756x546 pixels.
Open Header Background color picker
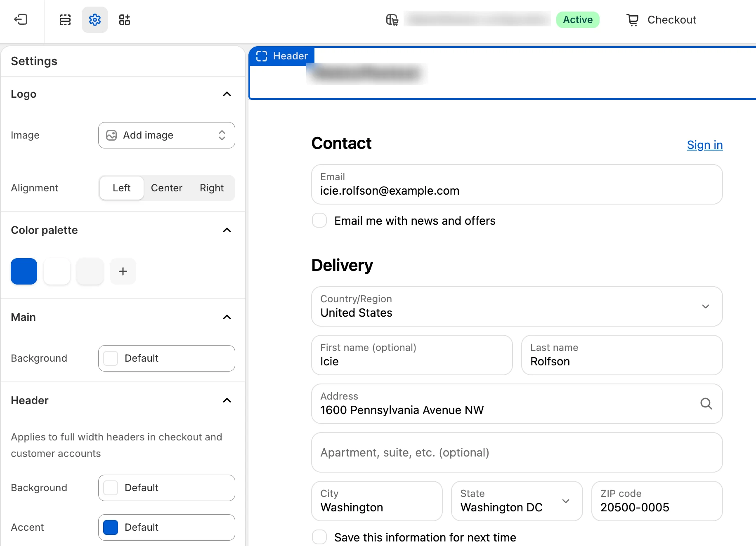(167, 488)
